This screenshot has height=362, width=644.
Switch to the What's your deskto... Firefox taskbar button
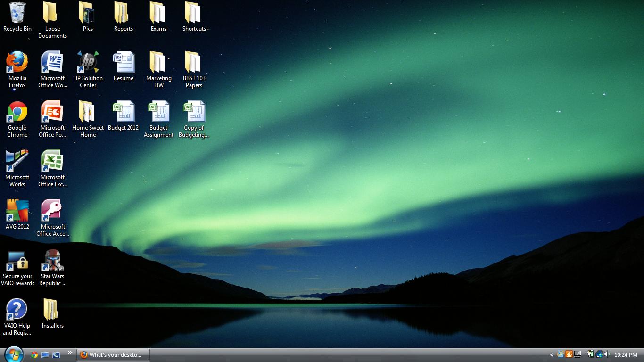point(113,355)
